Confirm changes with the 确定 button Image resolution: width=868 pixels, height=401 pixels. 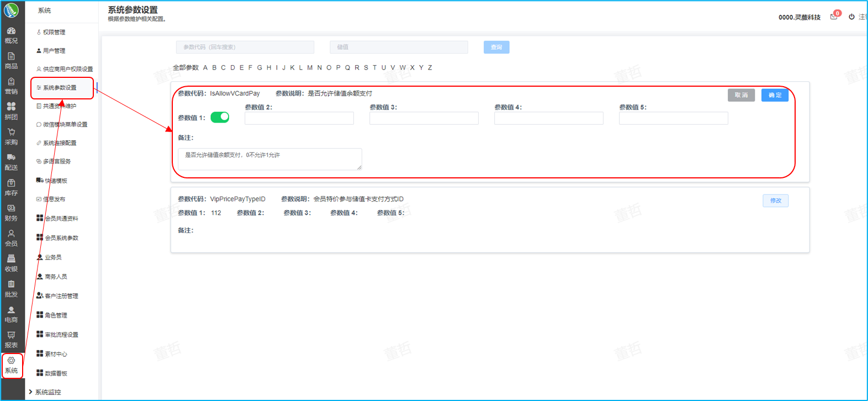point(775,95)
